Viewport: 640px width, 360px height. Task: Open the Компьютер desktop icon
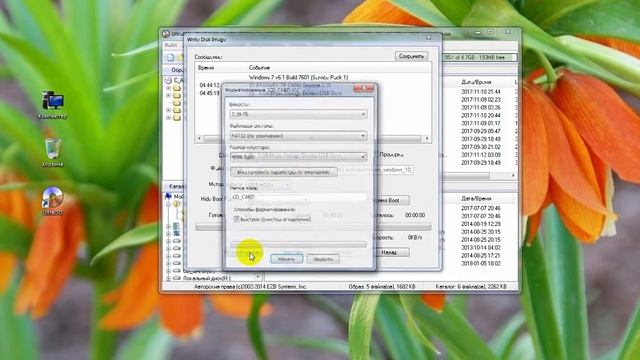click(53, 104)
